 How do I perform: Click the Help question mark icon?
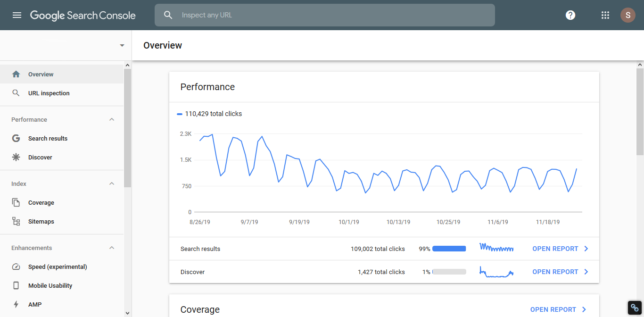click(x=570, y=15)
